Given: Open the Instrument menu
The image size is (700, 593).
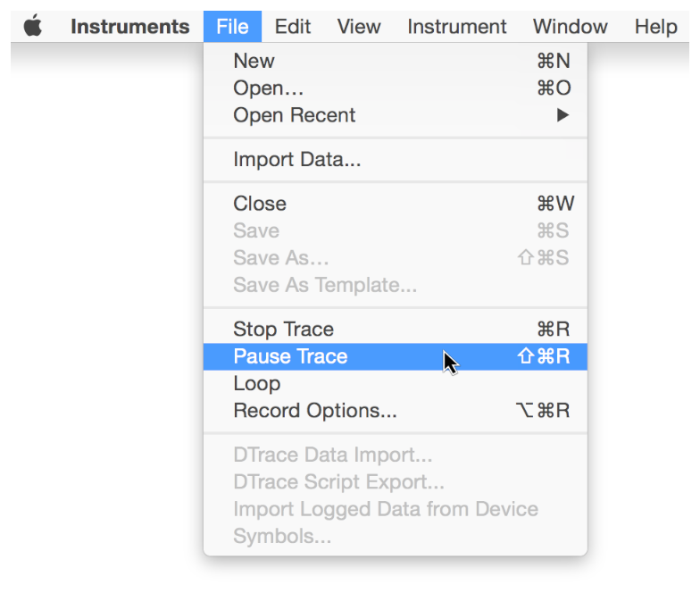Looking at the screenshot, I should coord(456,27).
